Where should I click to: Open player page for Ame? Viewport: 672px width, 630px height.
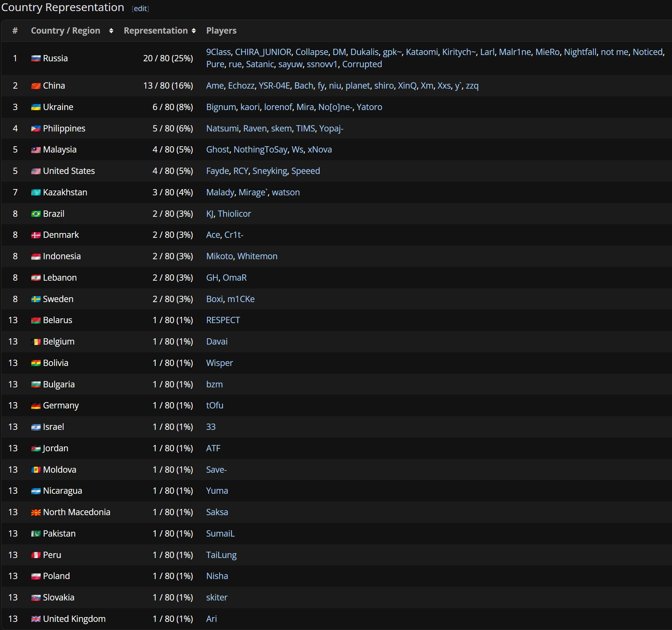215,86
